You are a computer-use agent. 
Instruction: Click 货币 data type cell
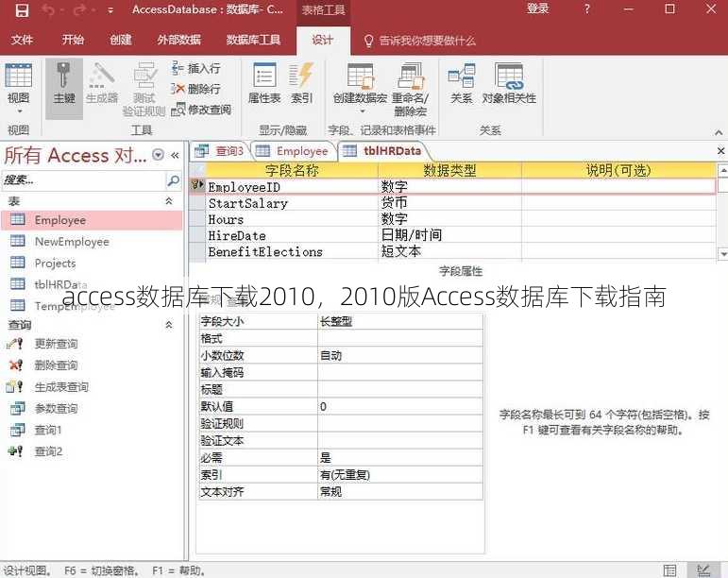click(449, 203)
